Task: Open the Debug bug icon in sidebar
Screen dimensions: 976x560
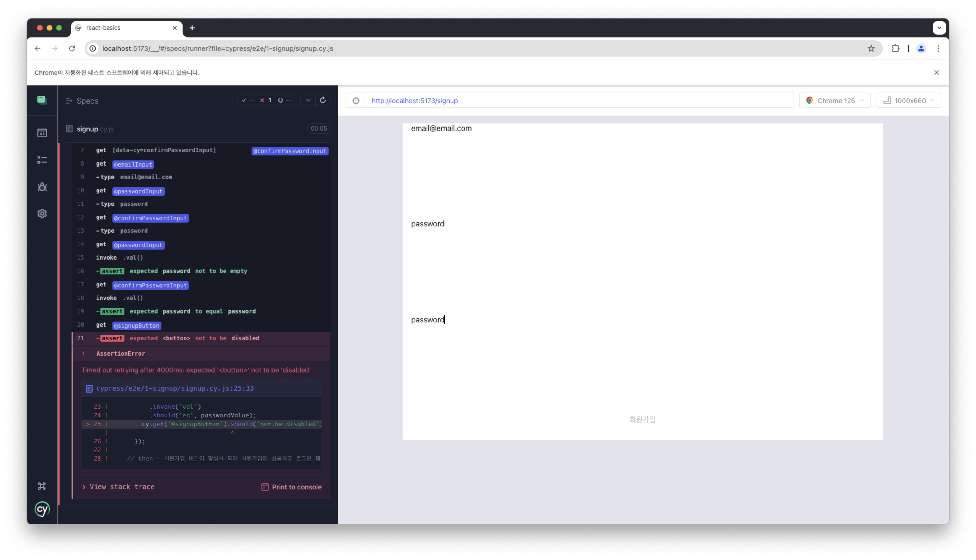Action: (x=42, y=187)
